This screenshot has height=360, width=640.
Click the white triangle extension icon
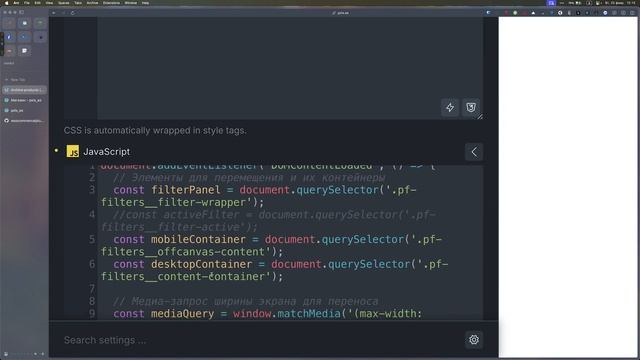(533, 13)
